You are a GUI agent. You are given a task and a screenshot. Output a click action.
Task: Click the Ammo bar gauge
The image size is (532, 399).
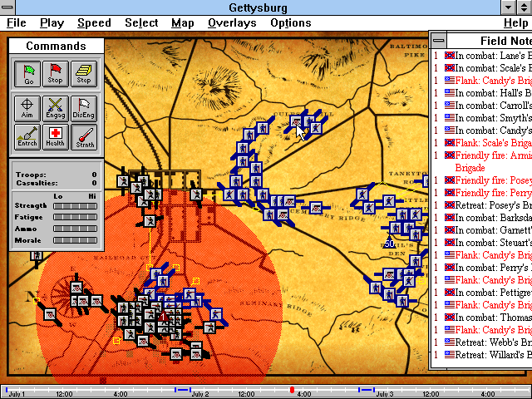(75, 229)
